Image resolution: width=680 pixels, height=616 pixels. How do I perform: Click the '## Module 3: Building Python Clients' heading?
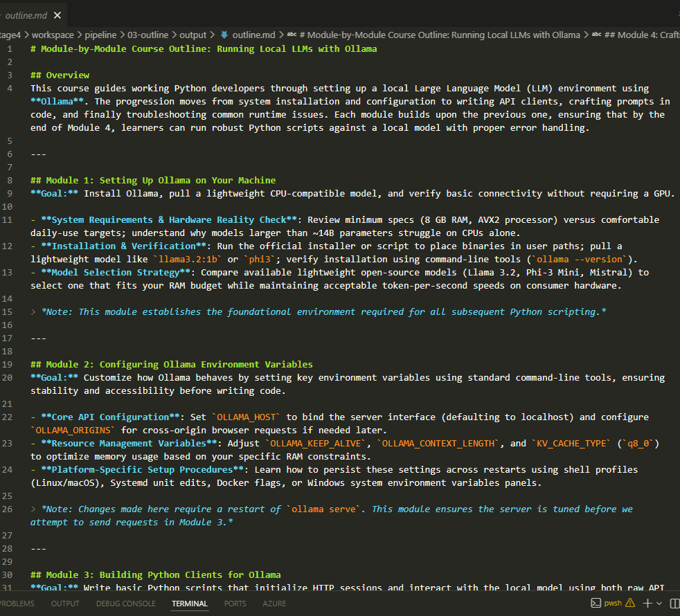tap(155, 574)
